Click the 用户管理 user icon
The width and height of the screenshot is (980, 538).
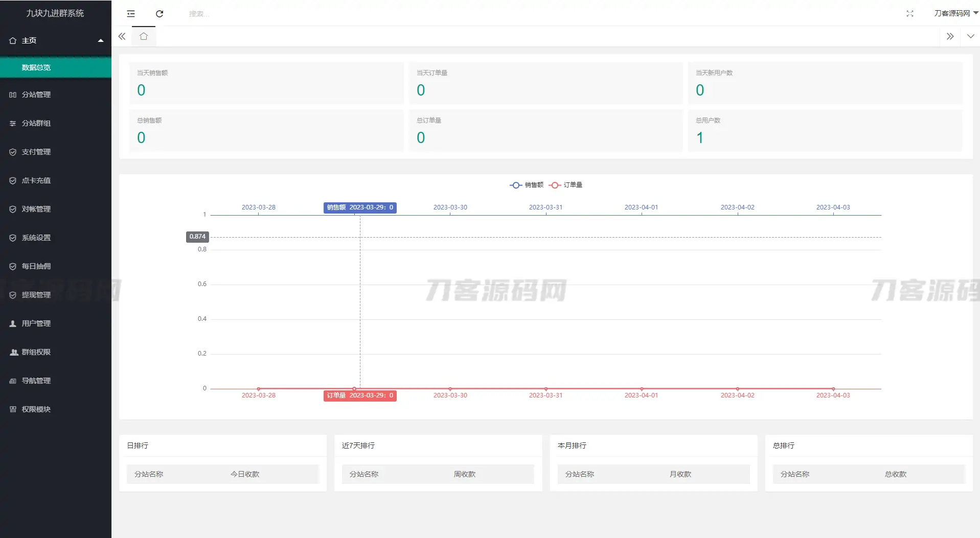point(13,323)
